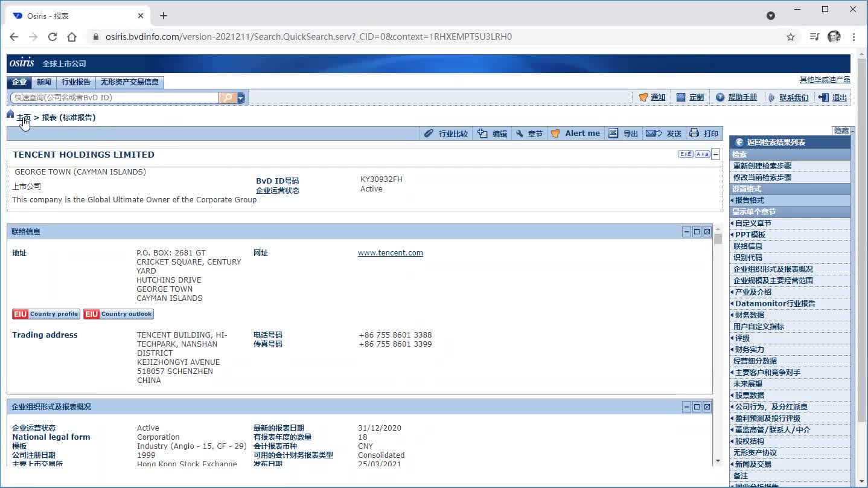
Task: Open a new browser tab
Action: click(164, 16)
